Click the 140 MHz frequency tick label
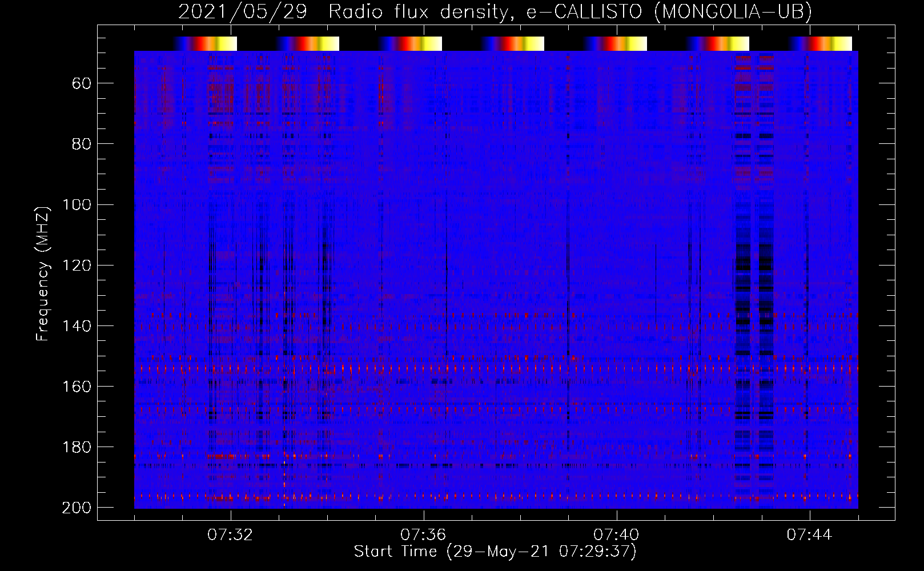This screenshot has width=924, height=571. pyautogui.click(x=77, y=325)
